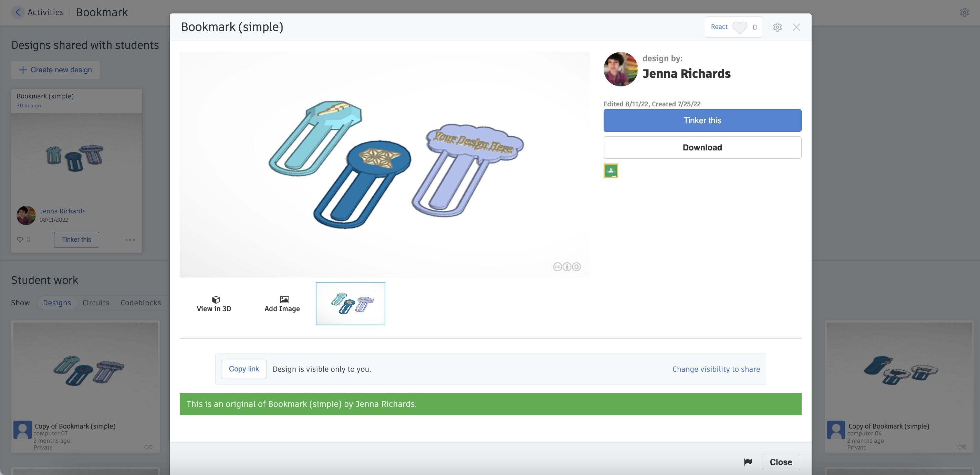Click Jenna Richards' profile avatar in dialog
The width and height of the screenshot is (980, 475).
click(621, 69)
